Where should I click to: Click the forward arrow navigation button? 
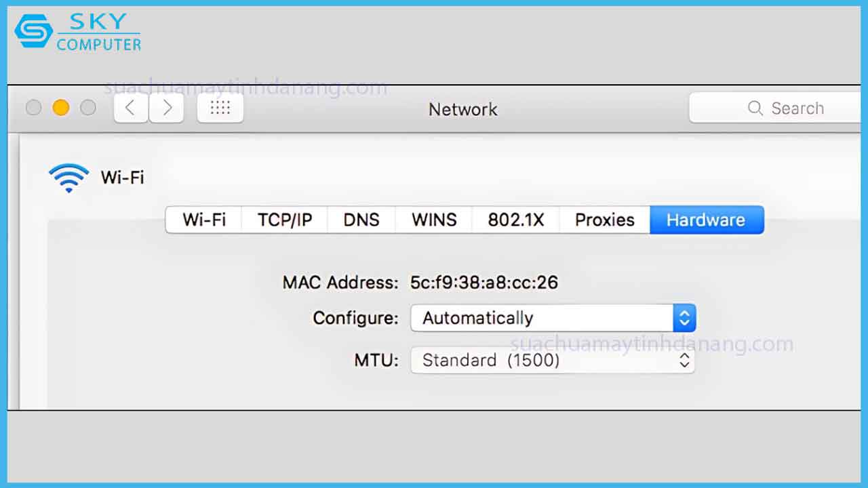167,108
